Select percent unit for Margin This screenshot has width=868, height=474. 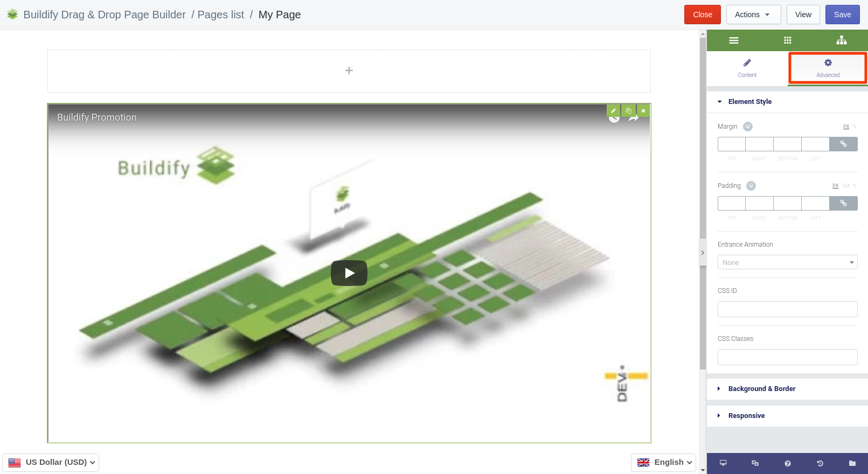(855, 127)
